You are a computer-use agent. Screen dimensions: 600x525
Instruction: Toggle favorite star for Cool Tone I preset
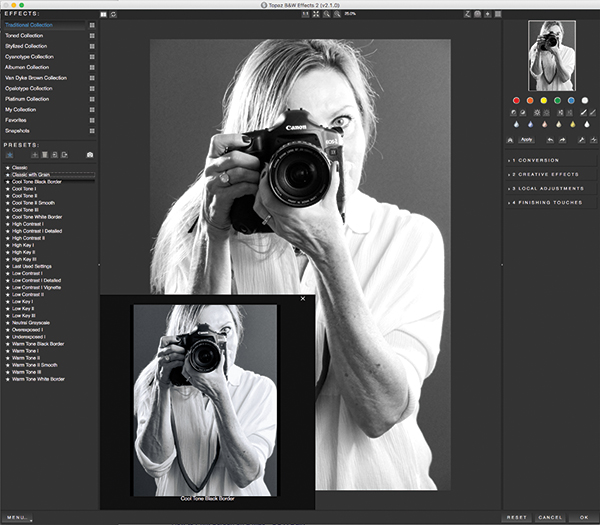[x=7, y=189]
